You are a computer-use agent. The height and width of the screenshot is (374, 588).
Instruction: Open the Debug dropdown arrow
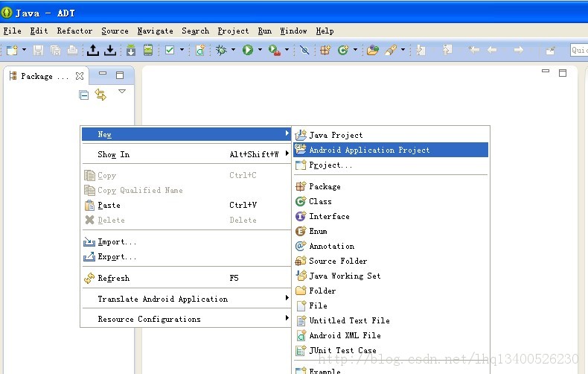(x=233, y=50)
